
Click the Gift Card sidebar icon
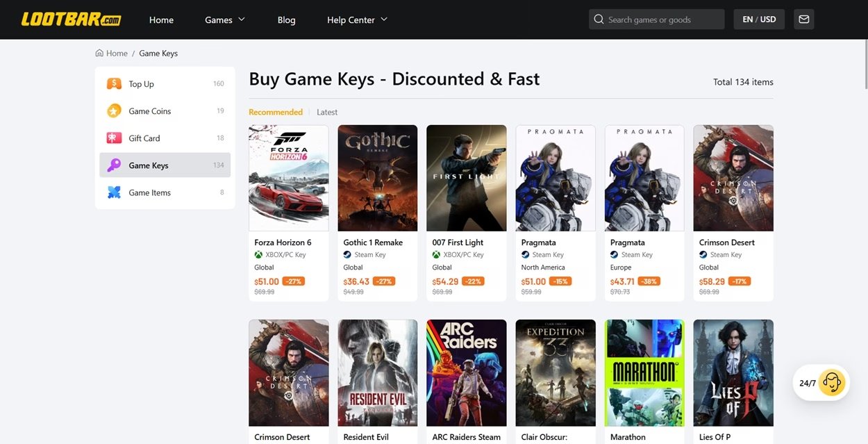[114, 138]
